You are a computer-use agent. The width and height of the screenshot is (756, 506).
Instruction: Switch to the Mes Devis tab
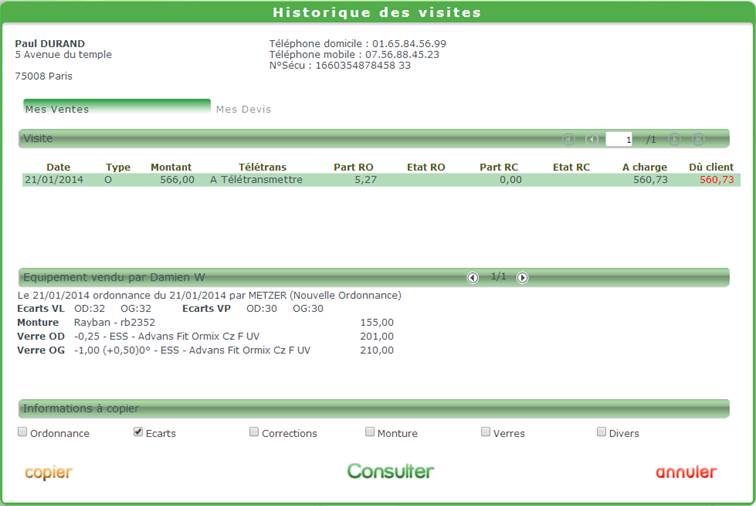coord(243,109)
